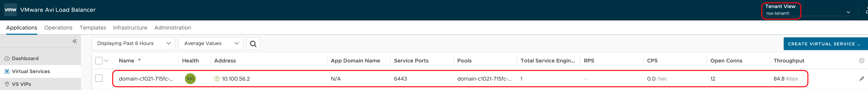The image size is (868, 90).
Task: Open table column settings gear icon
Action: [861, 61]
